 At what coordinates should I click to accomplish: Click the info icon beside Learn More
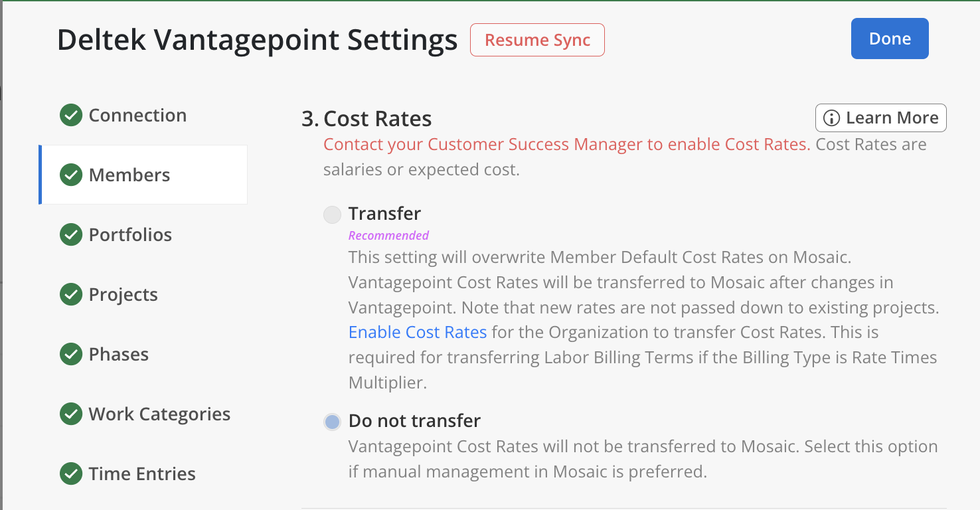point(831,118)
